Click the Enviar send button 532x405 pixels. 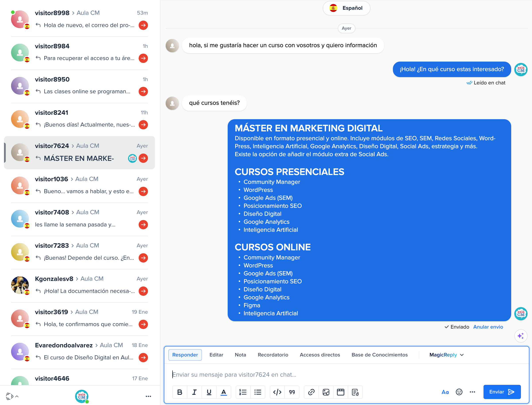[502, 392]
